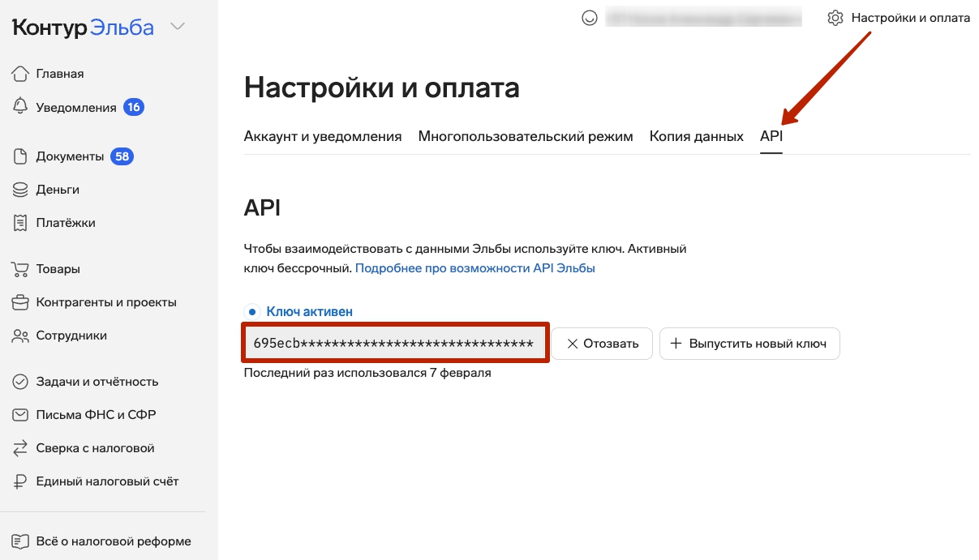
Task: Open Сотрудники section
Action: (71, 336)
